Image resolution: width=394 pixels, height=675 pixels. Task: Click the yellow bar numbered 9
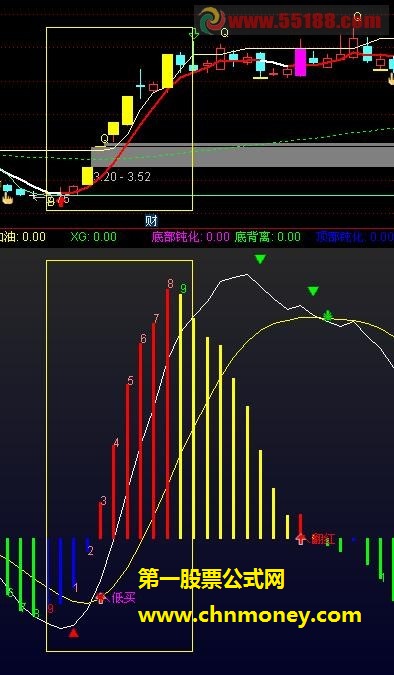pyautogui.click(x=180, y=416)
